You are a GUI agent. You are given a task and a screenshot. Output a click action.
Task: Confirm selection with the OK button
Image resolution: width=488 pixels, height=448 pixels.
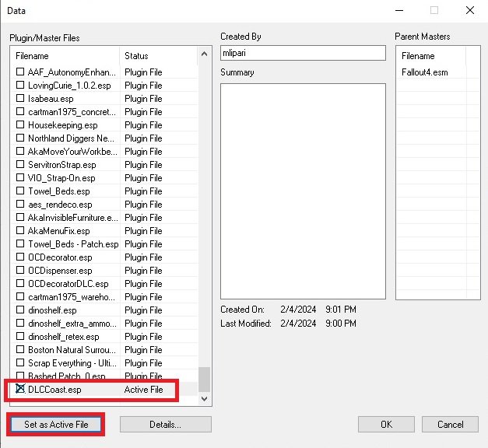point(386,425)
